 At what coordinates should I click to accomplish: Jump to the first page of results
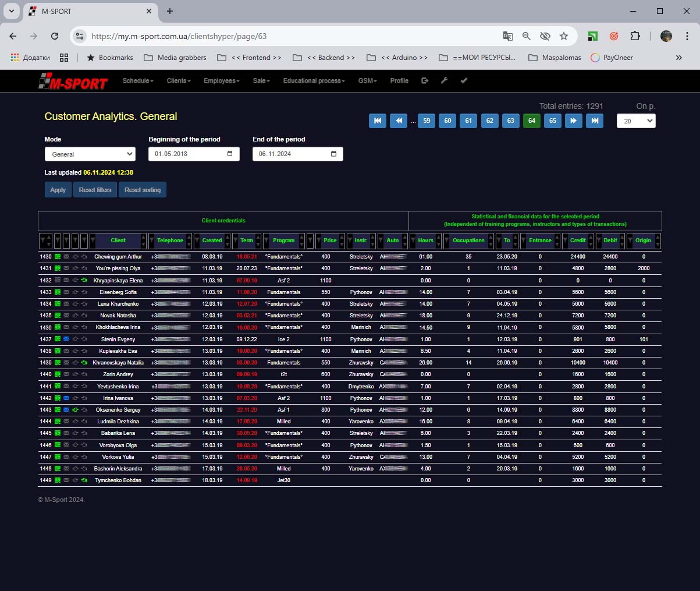(377, 121)
